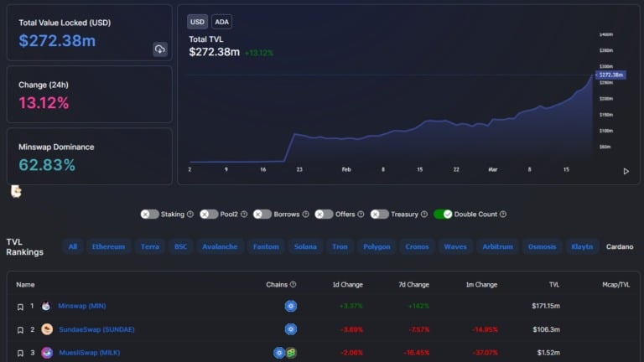Click the play arrow beside the chart
Screen dimensions: 644x362
point(626,171)
